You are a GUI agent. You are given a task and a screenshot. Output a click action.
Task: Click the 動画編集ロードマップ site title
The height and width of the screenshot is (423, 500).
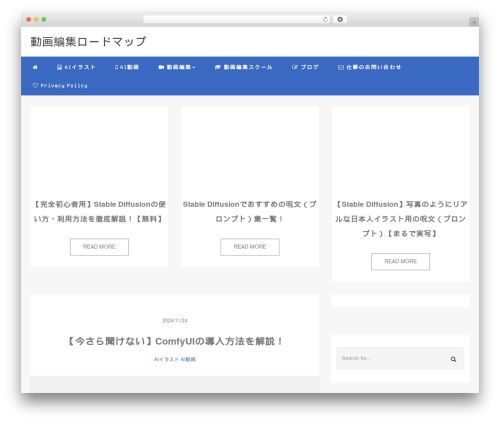[x=88, y=42]
